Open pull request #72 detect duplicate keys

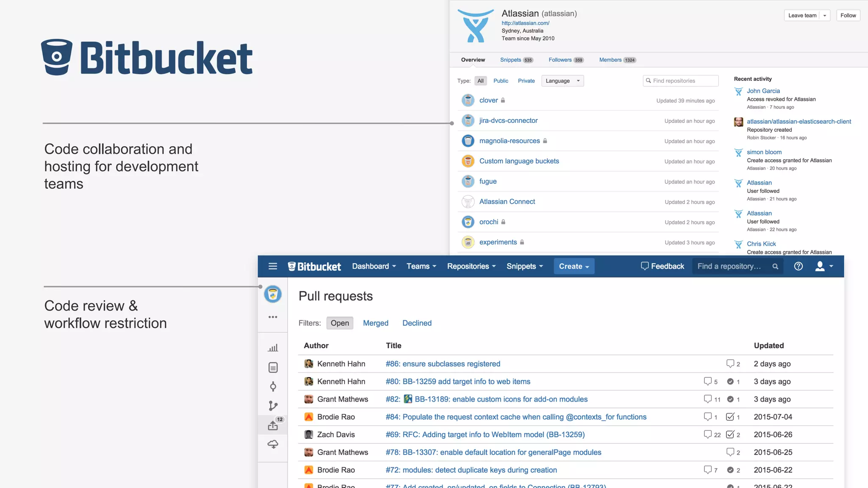tap(471, 470)
